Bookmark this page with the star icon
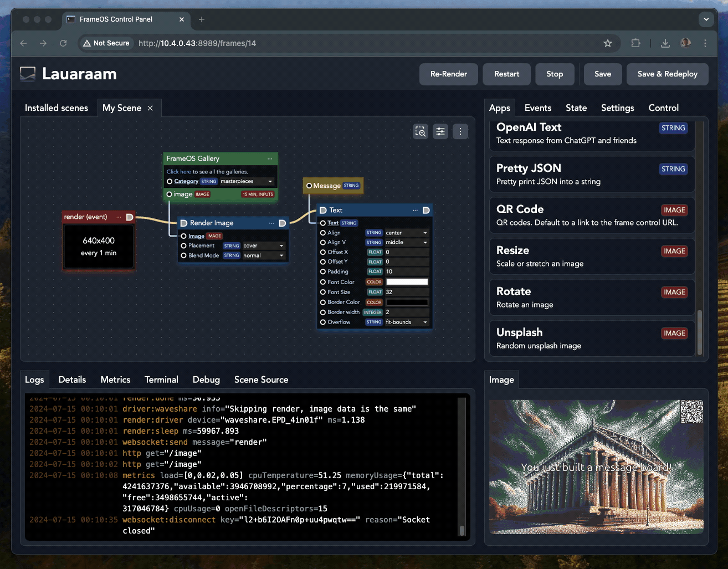 [608, 43]
